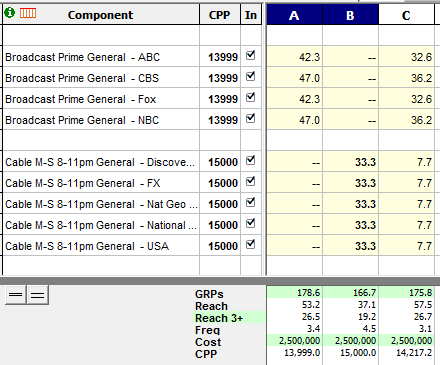Image resolution: width=440 pixels, height=365 pixels.
Task: Click CPP value 15,000.0 for plan B
Action: point(358,353)
